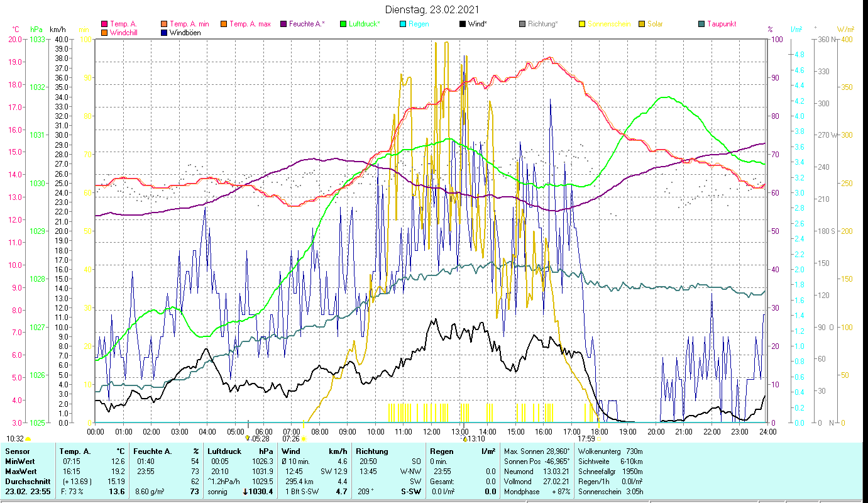Click the dark blue Windböen legend swatch
The height and width of the screenshot is (503, 868).
(x=164, y=33)
